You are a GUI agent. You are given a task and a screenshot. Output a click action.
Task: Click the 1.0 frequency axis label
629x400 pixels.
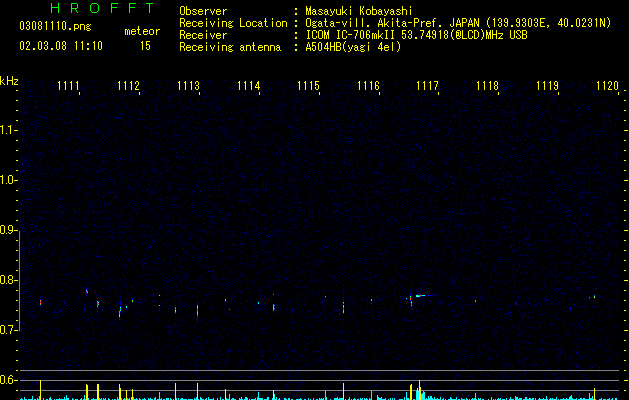[x=8, y=180]
